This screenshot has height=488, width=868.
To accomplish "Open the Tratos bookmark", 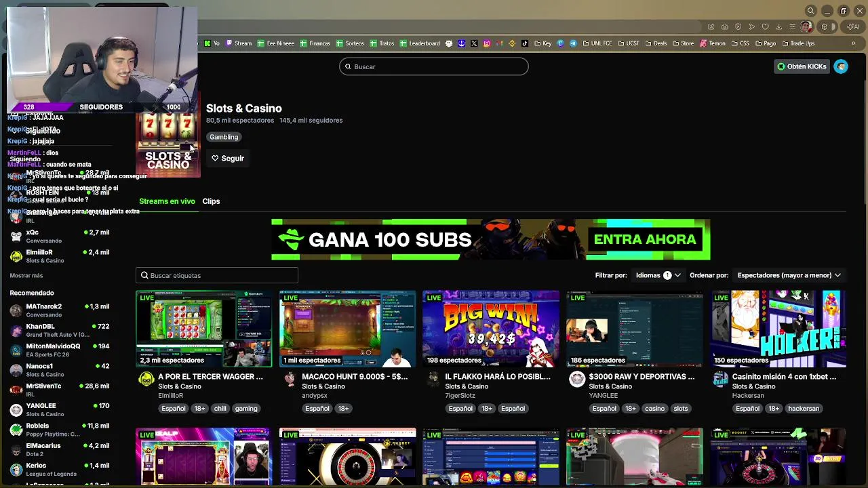I will [382, 43].
